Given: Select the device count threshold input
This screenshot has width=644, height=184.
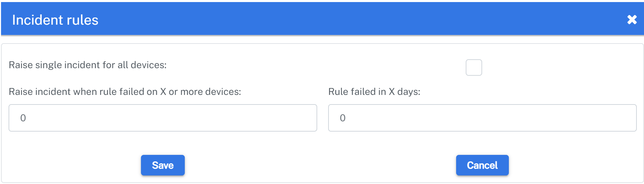Looking at the screenshot, I should point(163,118).
